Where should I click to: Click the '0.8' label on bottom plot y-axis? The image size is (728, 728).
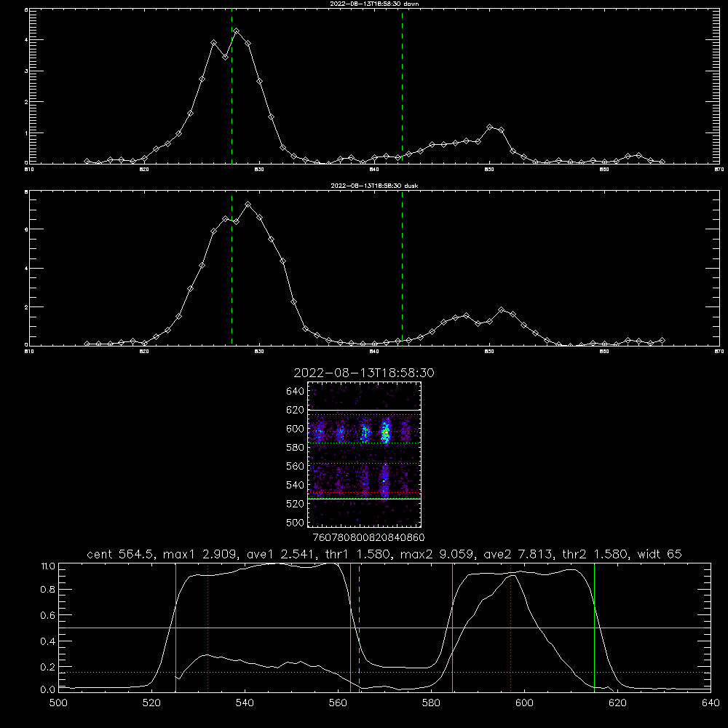click(48, 589)
